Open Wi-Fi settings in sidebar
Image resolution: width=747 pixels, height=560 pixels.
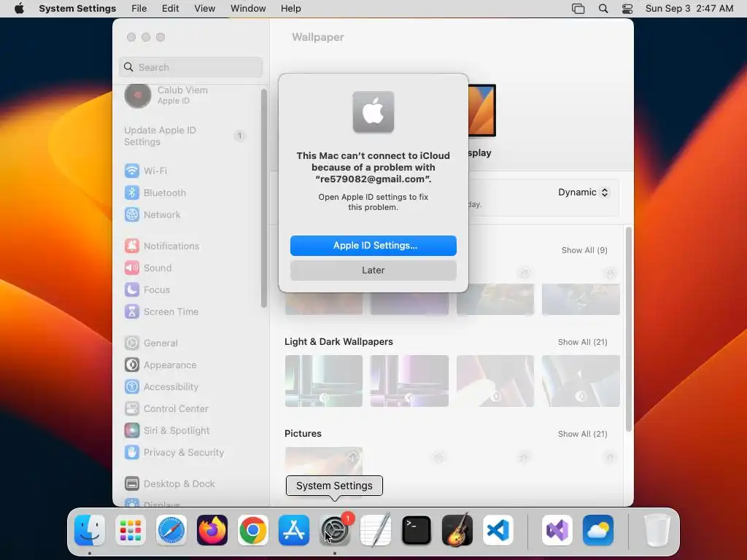tap(146, 171)
